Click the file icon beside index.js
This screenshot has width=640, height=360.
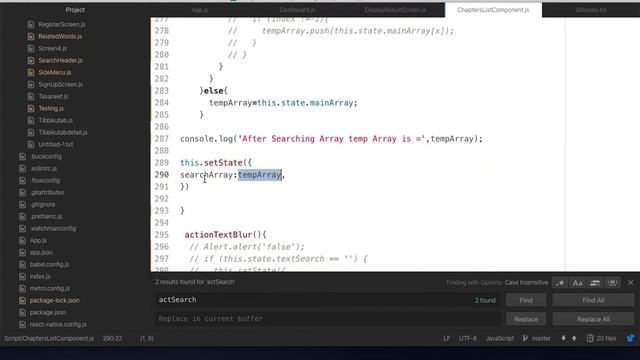pyautogui.click(x=22, y=276)
